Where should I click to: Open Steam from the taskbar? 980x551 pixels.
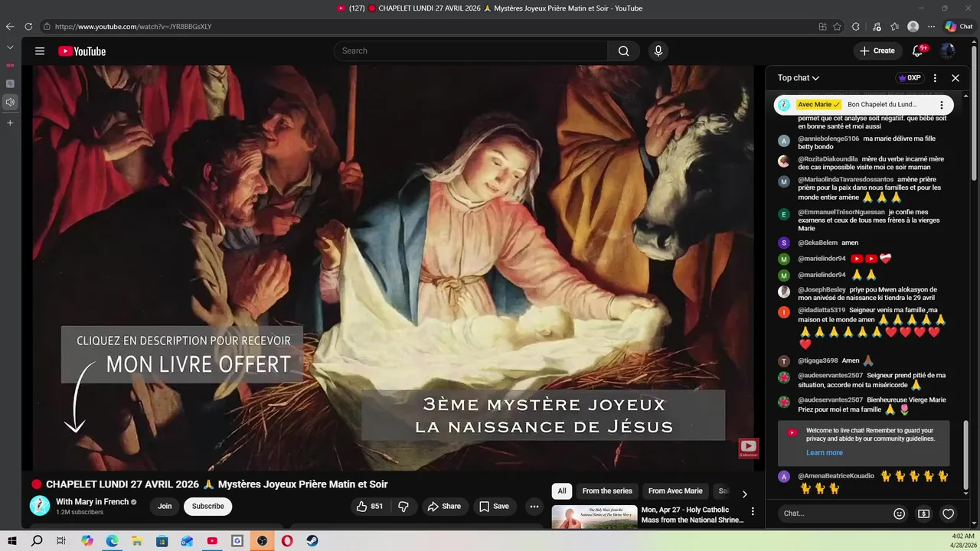click(312, 540)
